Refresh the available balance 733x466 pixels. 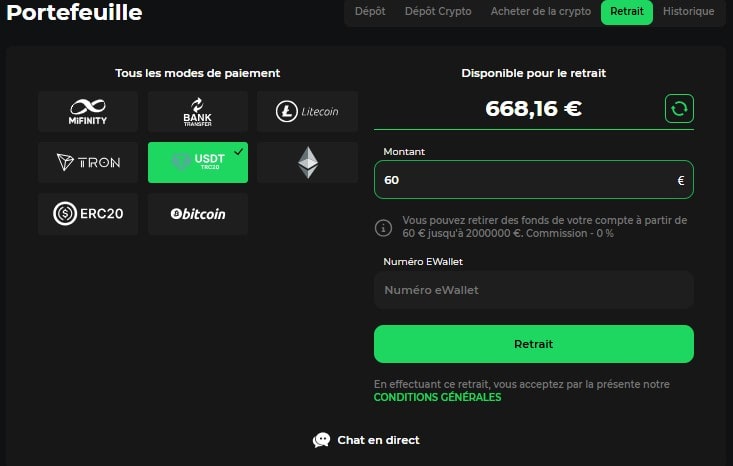coord(679,109)
